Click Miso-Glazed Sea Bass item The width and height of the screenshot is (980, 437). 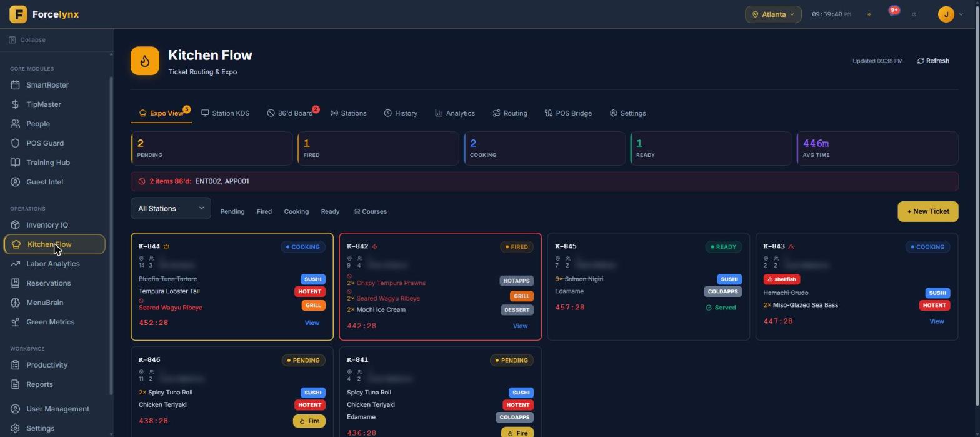[x=806, y=305]
